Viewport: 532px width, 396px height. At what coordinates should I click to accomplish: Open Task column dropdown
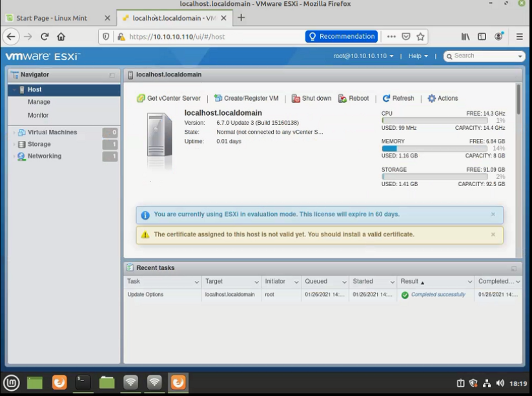point(196,282)
